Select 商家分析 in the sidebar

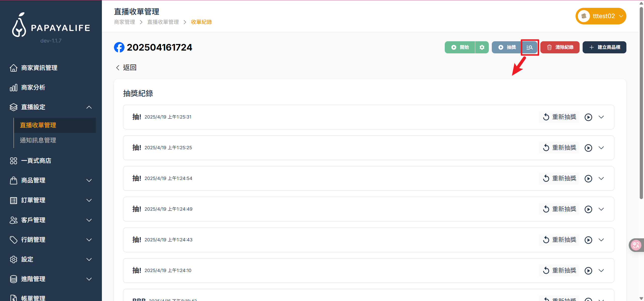33,88
